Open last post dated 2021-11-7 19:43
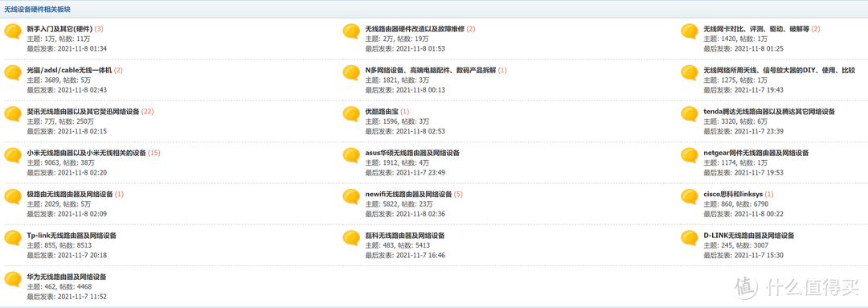This screenshot has width=868, height=308. (x=759, y=90)
